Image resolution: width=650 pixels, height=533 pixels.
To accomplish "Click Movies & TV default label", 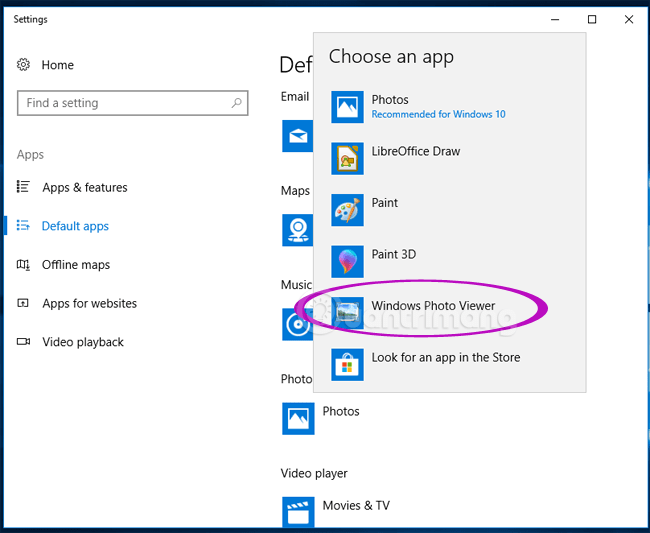I will tap(356, 506).
